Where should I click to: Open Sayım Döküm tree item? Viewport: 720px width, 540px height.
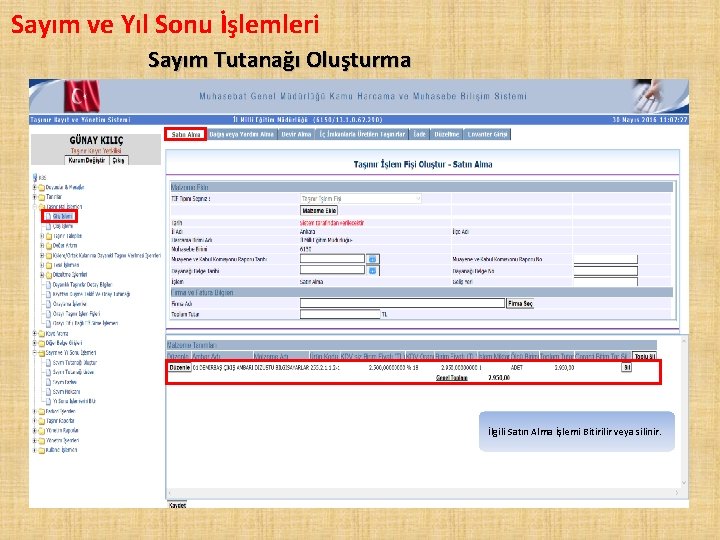click(x=65, y=382)
